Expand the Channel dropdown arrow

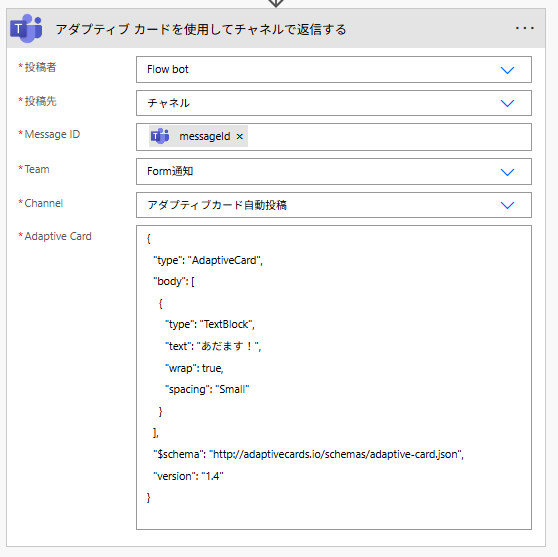click(x=507, y=205)
